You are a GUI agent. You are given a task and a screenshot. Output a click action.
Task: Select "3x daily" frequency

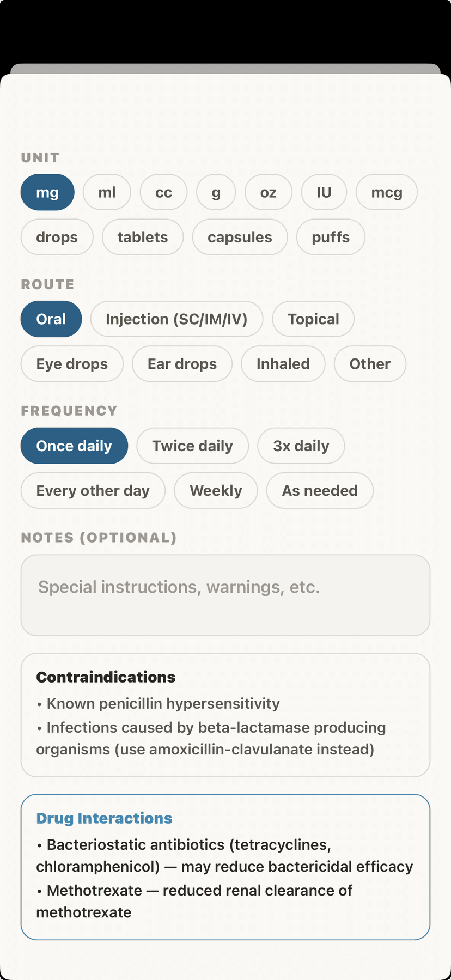tap(301, 446)
